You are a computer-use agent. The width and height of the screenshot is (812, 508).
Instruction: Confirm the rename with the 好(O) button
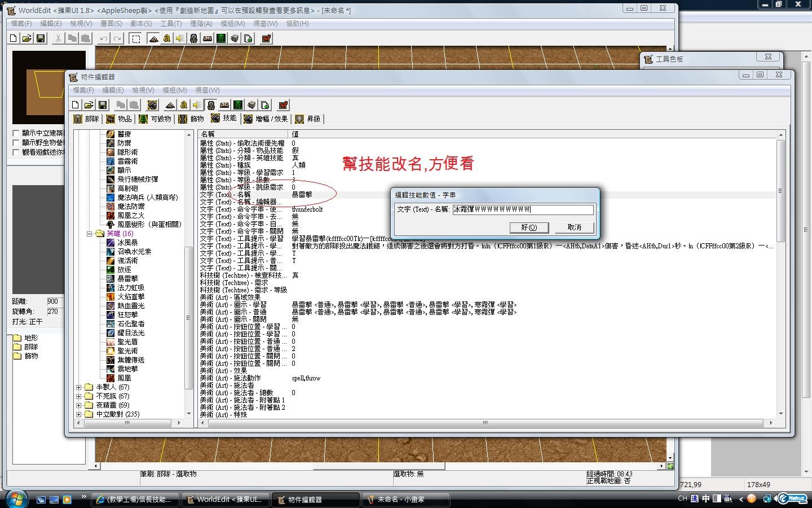[x=528, y=227]
